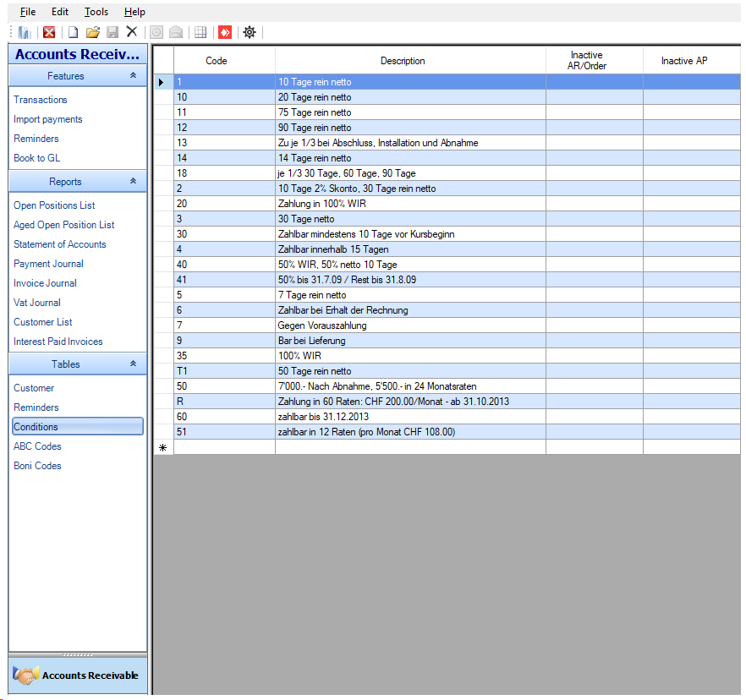
Task: Click the empty Code cell in the new row
Action: (225, 447)
